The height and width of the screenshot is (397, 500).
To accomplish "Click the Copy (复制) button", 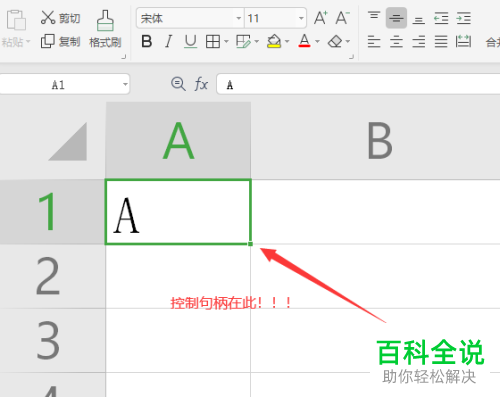I will pyautogui.click(x=60, y=42).
